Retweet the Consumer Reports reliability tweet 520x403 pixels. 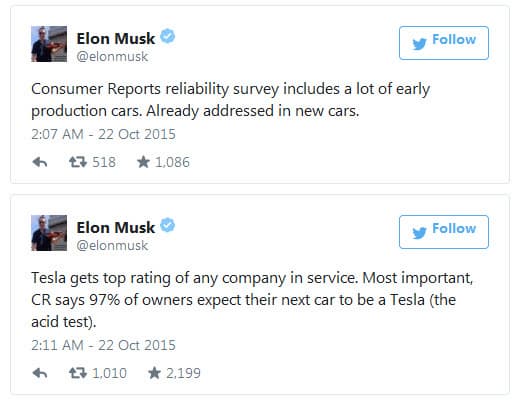click(x=78, y=162)
